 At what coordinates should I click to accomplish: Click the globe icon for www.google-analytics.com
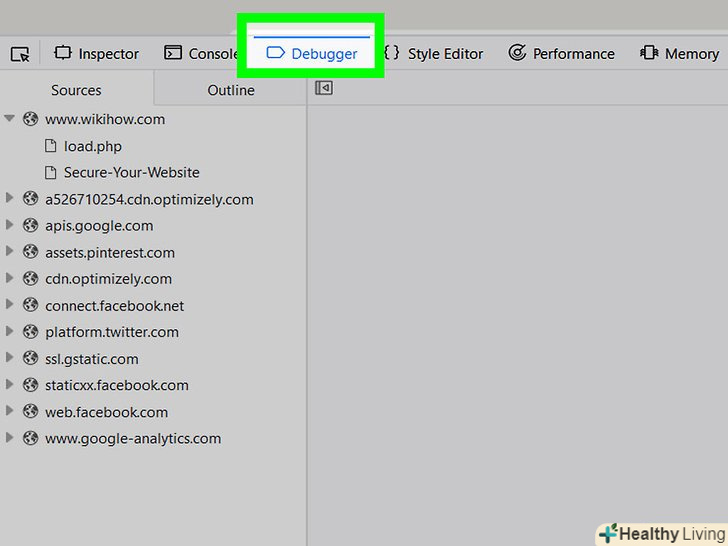[x=31, y=438]
